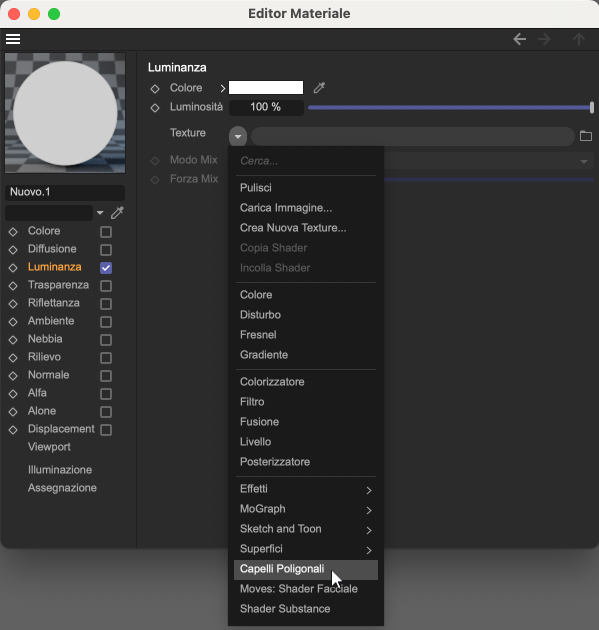The height and width of the screenshot is (630, 599).
Task: Open the Assegnazione page
Action: pos(62,488)
